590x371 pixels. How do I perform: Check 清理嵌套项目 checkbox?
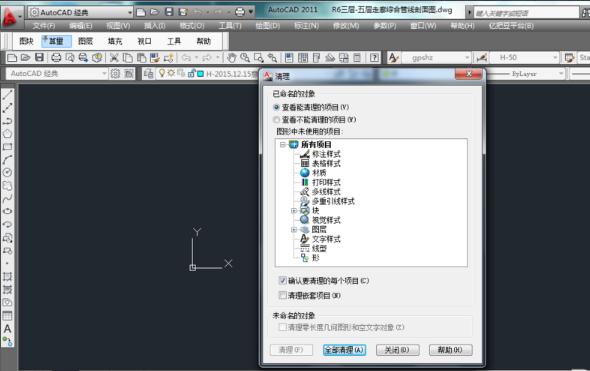pyautogui.click(x=283, y=295)
